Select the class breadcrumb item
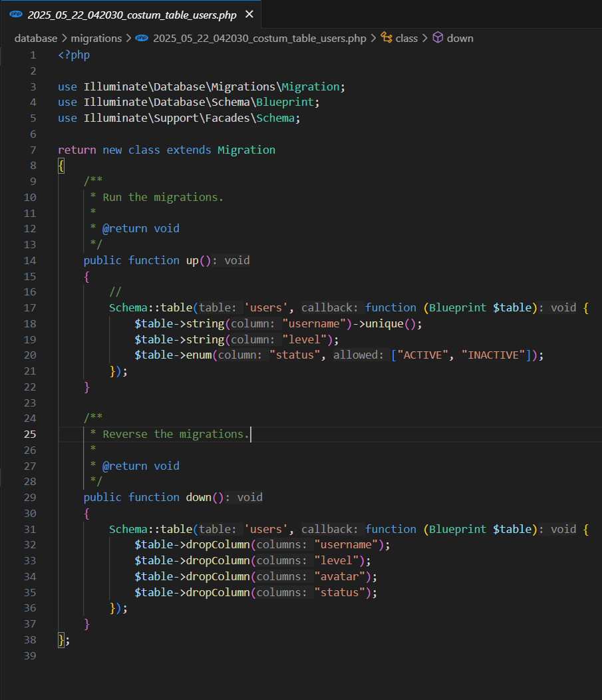Screen dimensions: 602x700 [x=406, y=38]
